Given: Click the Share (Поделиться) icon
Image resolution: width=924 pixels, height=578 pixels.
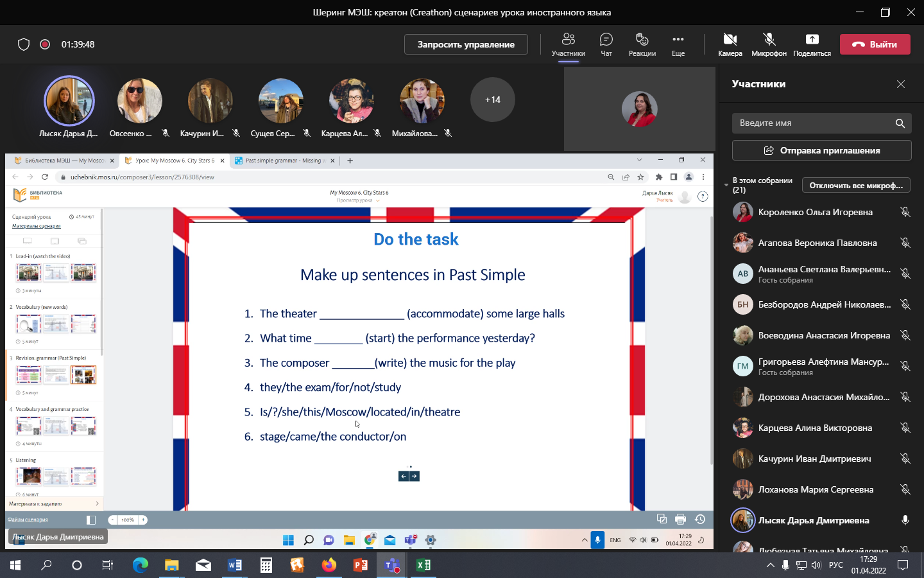Looking at the screenshot, I should pyautogui.click(x=812, y=40).
